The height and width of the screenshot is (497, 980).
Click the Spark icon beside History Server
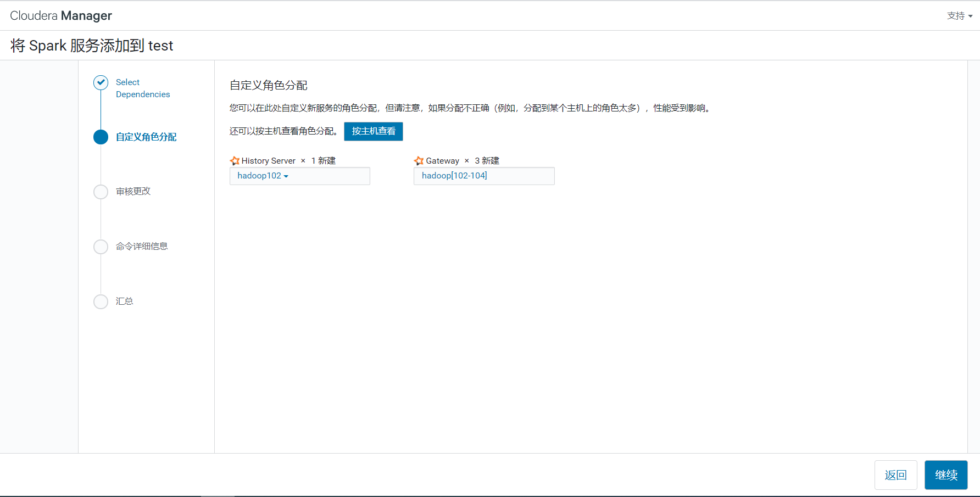(x=235, y=160)
